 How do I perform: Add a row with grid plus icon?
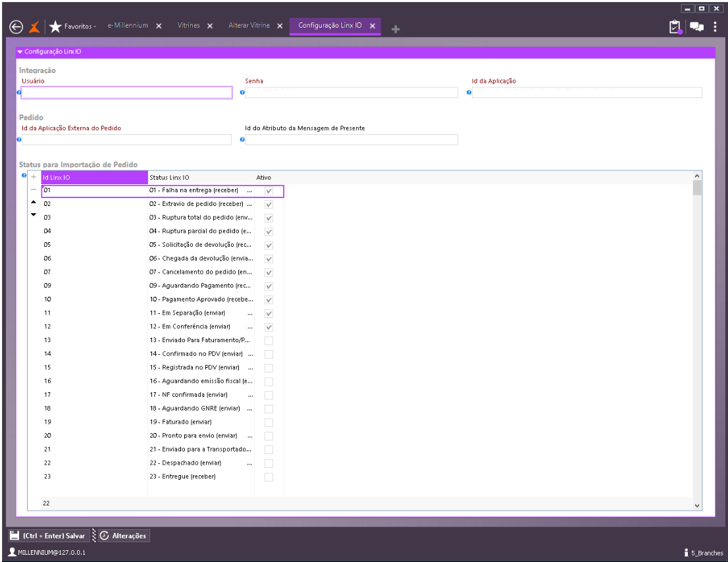pos(34,177)
